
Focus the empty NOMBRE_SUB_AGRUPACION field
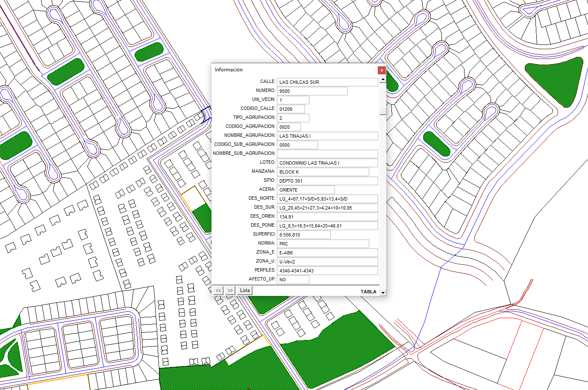[x=327, y=154]
